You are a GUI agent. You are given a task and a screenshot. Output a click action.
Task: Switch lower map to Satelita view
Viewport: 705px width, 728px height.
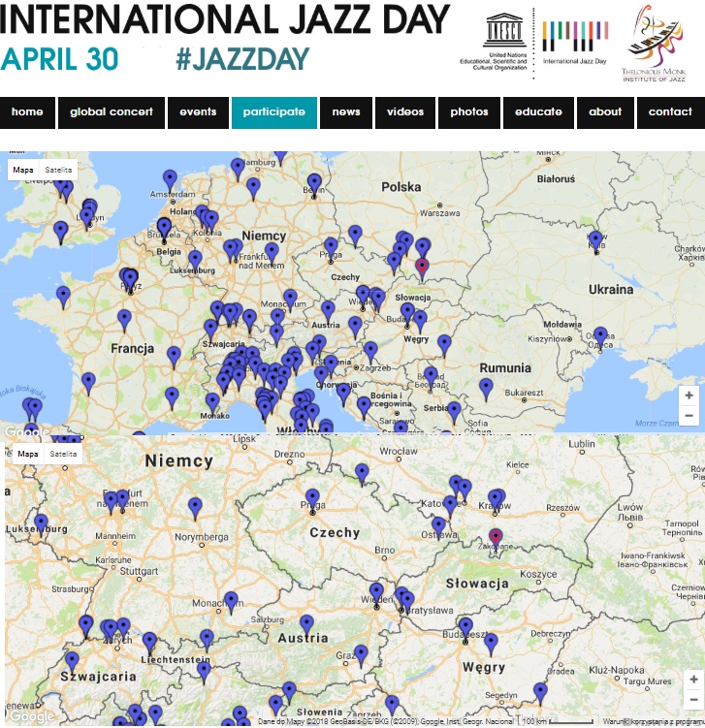click(64, 454)
